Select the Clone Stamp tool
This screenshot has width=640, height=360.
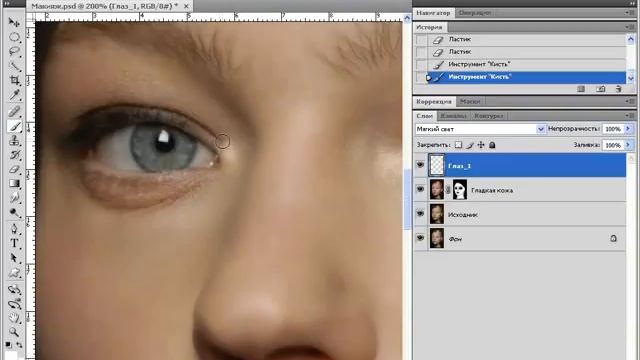pyautogui.click(x=14, y=141)
